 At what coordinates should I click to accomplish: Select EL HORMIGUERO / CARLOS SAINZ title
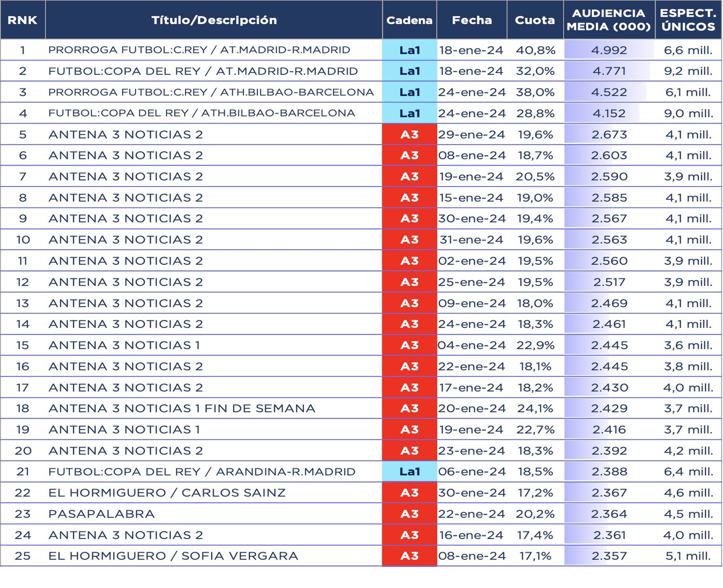point(167,493)
